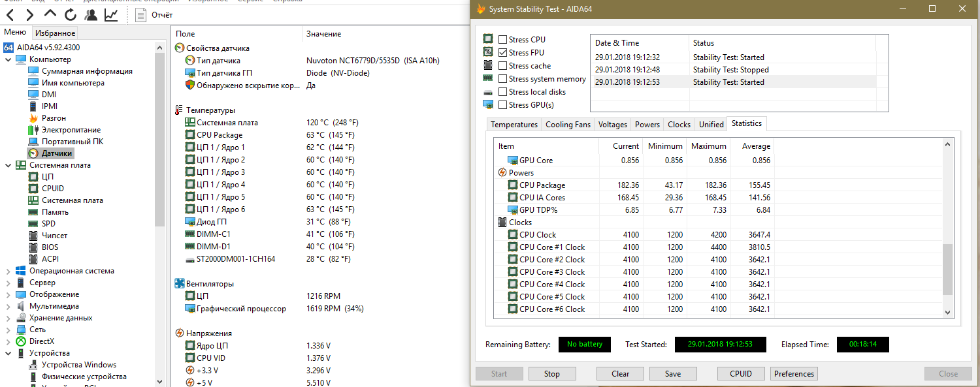The width and height of the screenshot is (980, 387).
Task: Open Электропитание in the tree
Action: [71, 130]
